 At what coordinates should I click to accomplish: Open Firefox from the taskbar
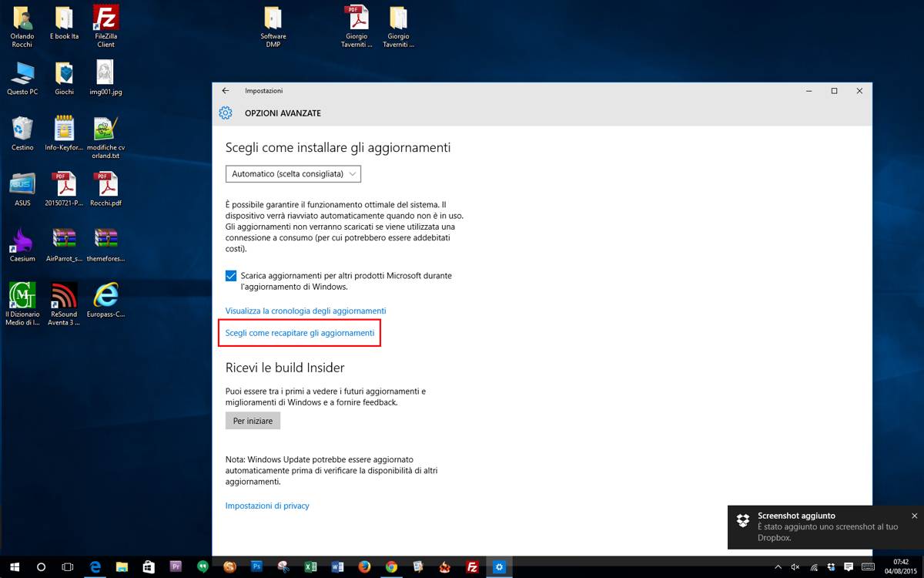click(363, 568)
